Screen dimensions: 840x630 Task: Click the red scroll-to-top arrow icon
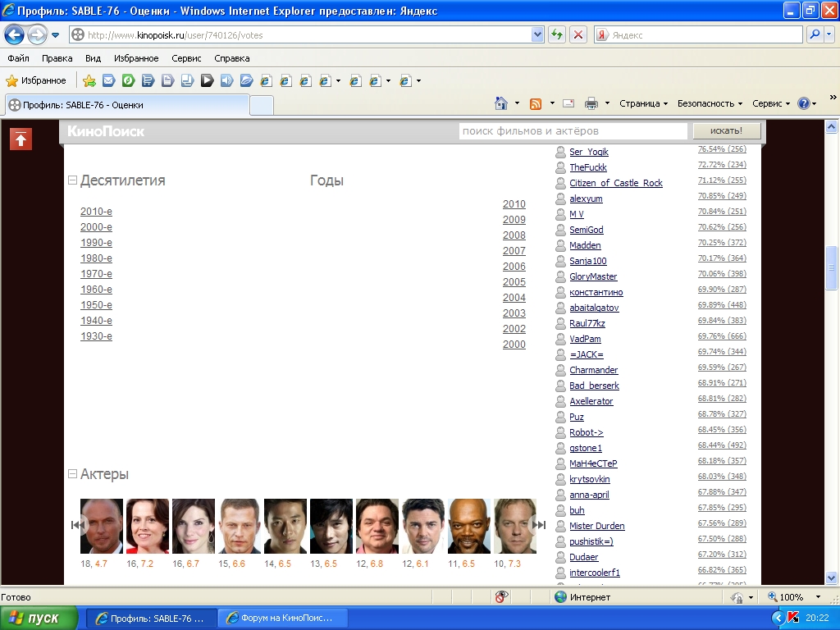(x=21, y=139)
